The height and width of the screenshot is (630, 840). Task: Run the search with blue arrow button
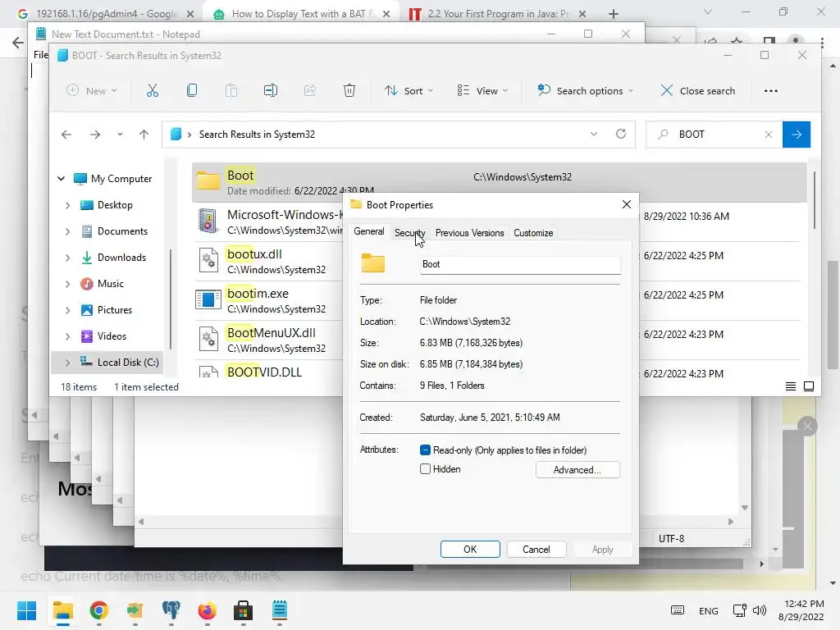pos(797,135)
